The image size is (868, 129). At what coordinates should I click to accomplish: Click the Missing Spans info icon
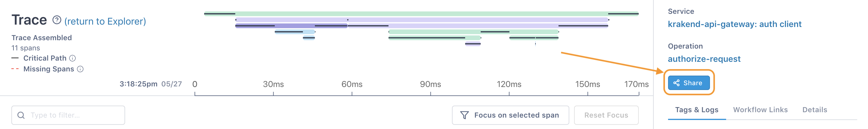click(x=80, y=69)
